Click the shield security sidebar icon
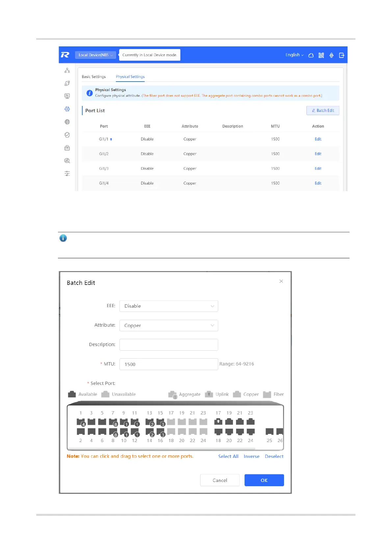Image resolution: width=392 pixels, height=554 pixels. (67, 135)
